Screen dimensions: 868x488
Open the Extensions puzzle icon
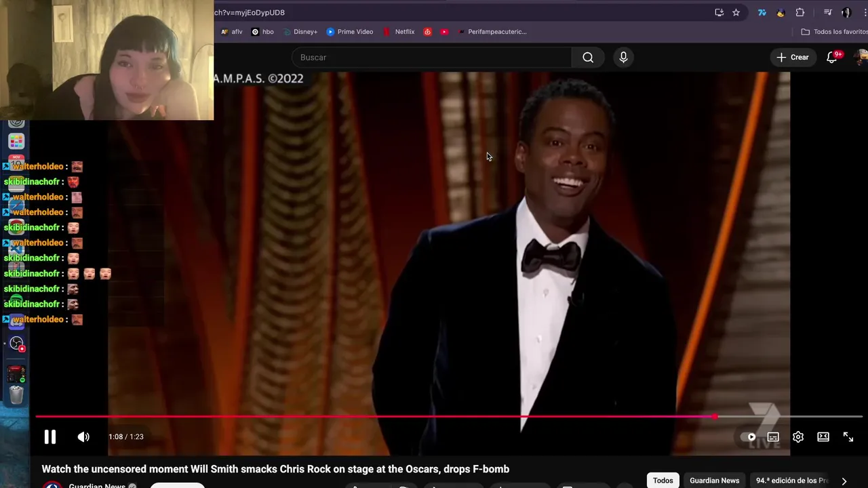click(x=800, y=12)
